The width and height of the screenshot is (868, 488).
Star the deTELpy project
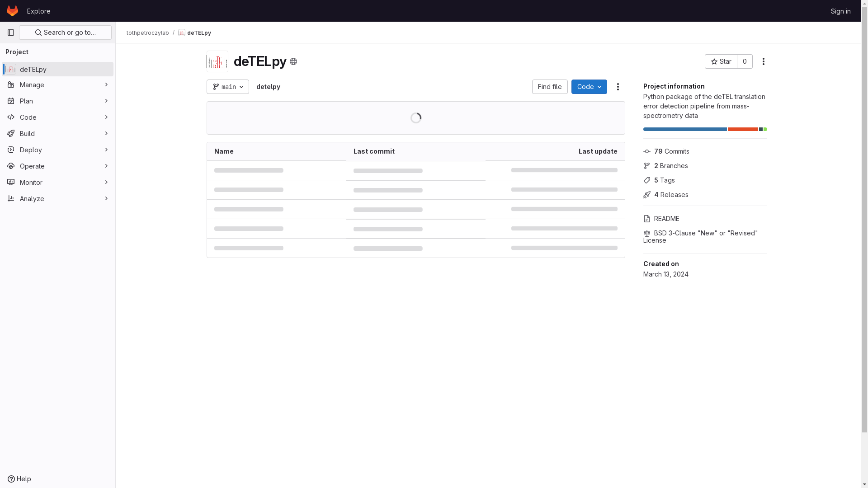click(x=721, y=61)
